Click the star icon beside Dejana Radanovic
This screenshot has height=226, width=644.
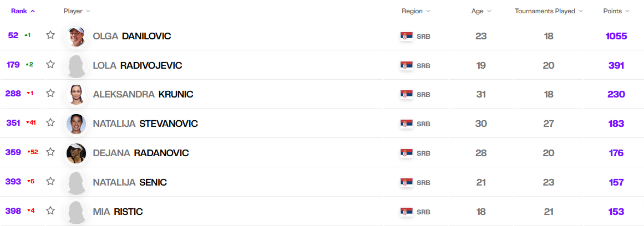[x=50, y=152]
